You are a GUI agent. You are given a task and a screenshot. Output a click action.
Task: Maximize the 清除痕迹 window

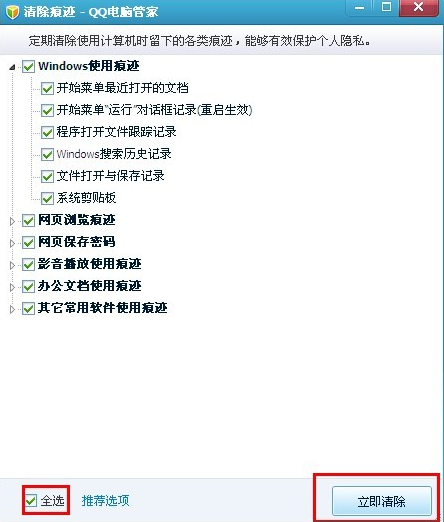[386, 7]
